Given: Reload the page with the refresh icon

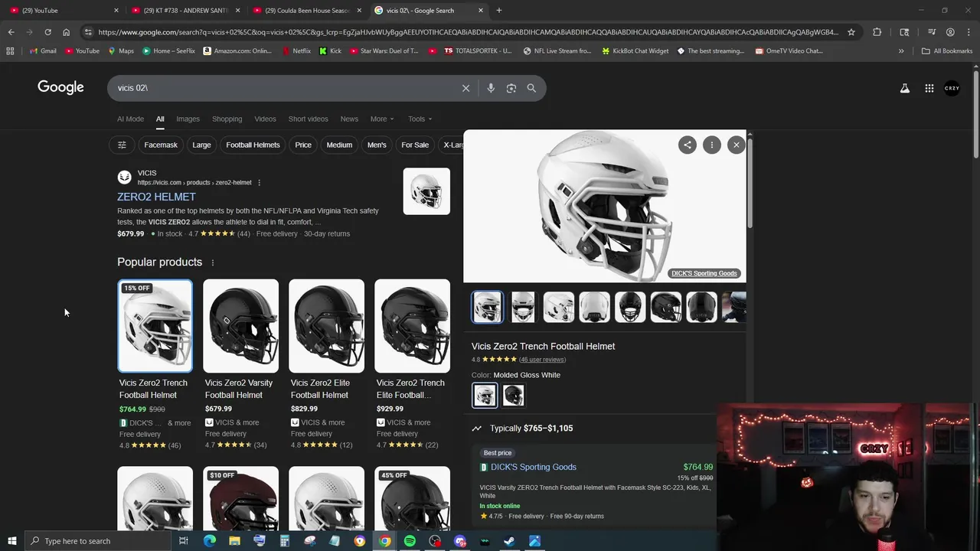Looking at the screenshot, I should tap(47, 32).
